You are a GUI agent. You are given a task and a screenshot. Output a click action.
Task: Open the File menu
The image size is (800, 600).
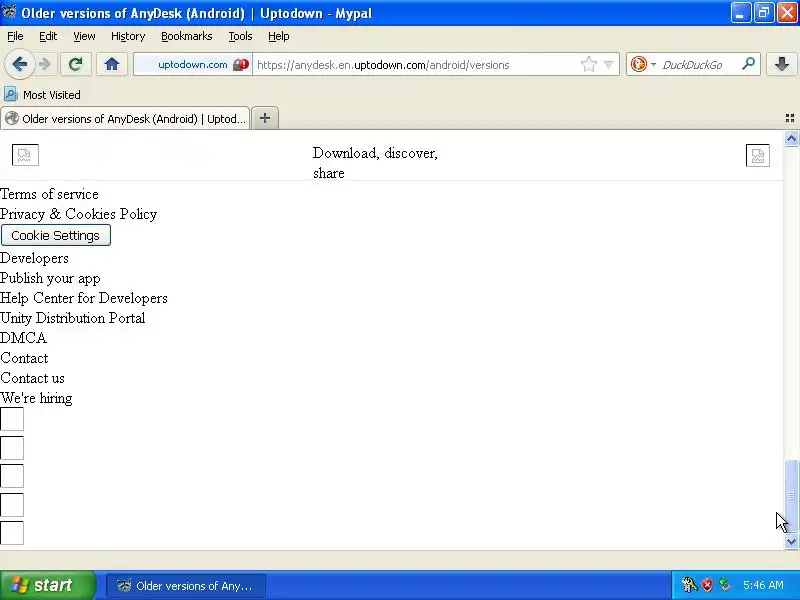point(15,36)
